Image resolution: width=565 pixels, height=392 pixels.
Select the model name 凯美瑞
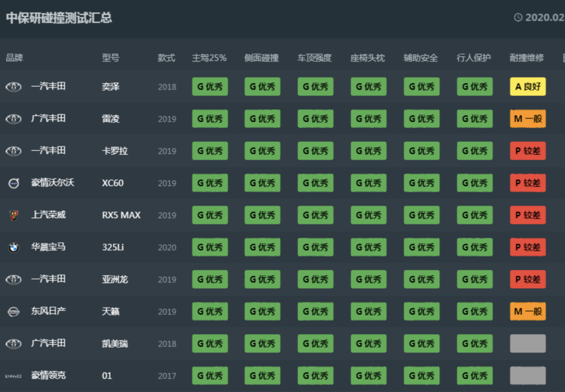click(115, 343)
